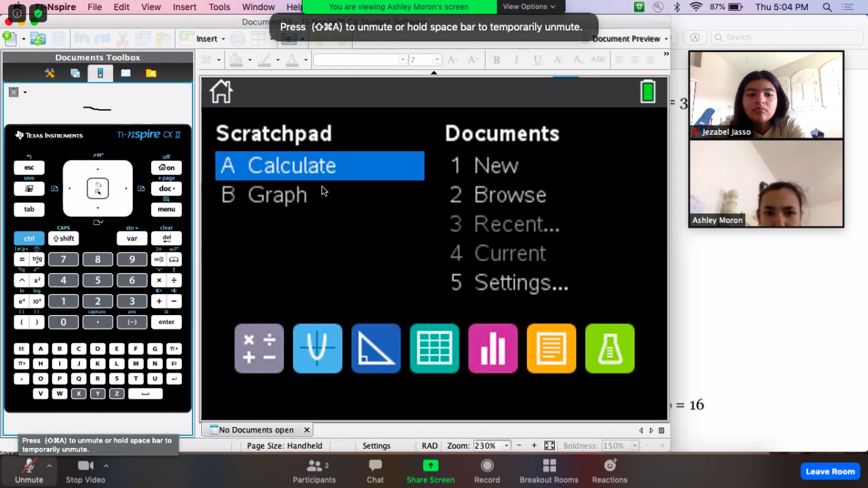Click Leave Room button
The image size is (868, 488).
pyautogui.click(x=830, y=471)
